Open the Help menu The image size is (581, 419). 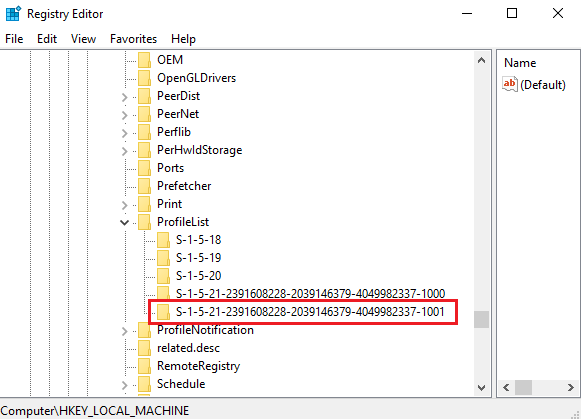[183, 39]
